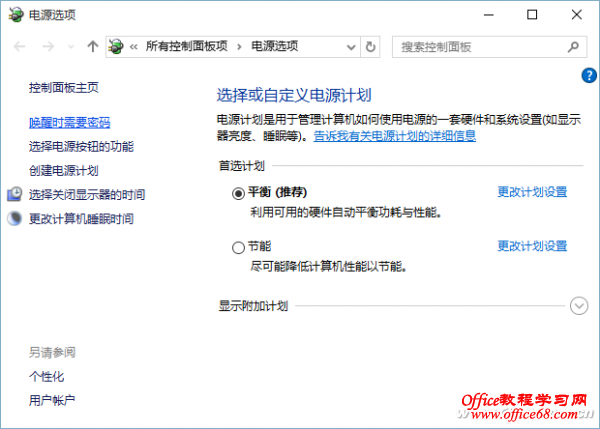Expand 显示附加计划 with the chevron button
This screenshot has width=600, height=429.
[x=579, y=306]
